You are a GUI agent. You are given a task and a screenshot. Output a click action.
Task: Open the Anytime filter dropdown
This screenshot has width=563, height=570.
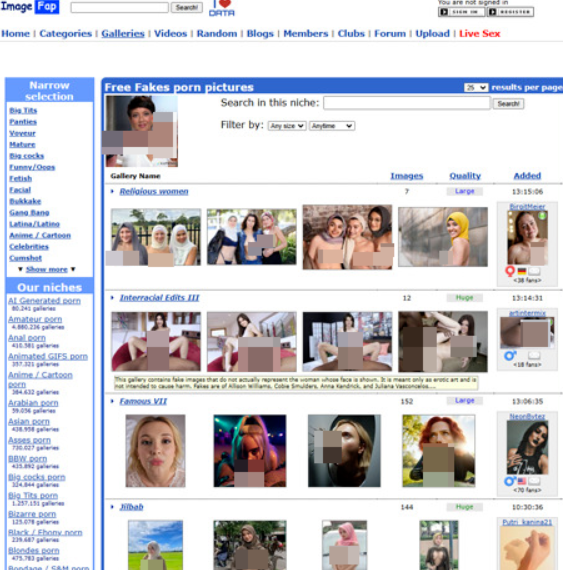tap(332, 126)
